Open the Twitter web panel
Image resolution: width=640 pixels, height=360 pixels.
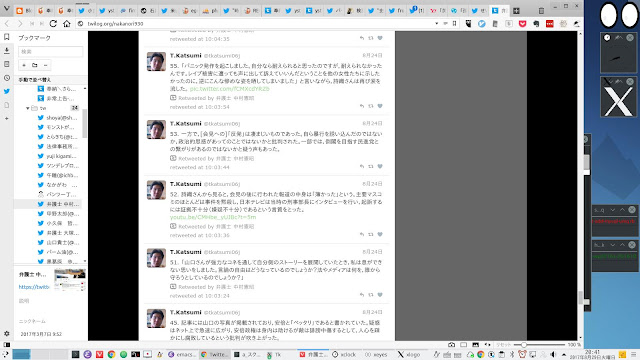coord(7,91)
